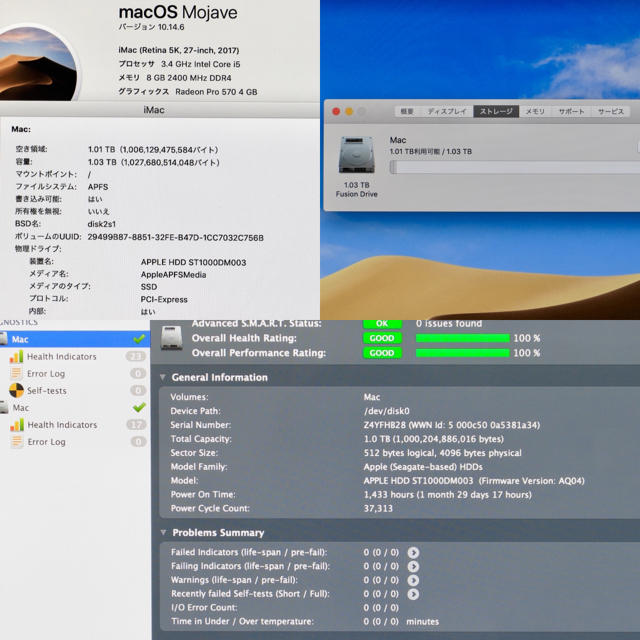Click the Health Indicators bar chart icon, count 17
Image resolution: width=640 pixels, height=640 pixels.
tap(17, 425)
